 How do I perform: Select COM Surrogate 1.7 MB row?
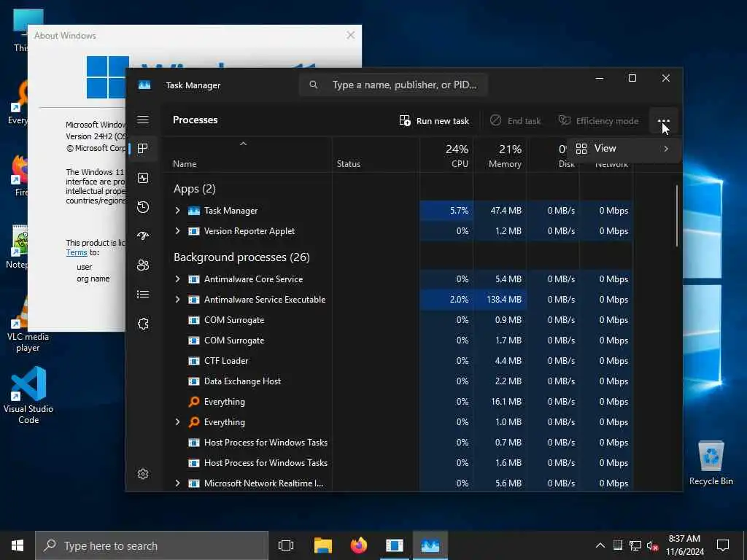[398, 341]
